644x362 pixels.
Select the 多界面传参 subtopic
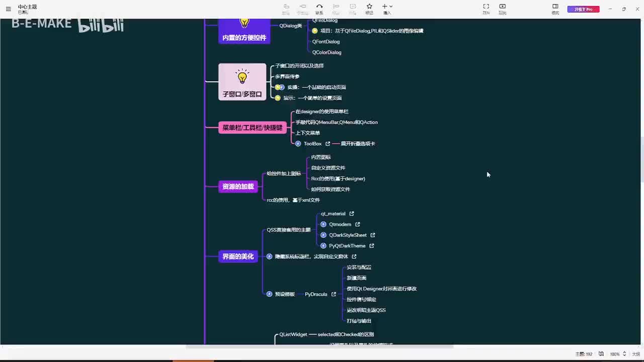(287, 76)
